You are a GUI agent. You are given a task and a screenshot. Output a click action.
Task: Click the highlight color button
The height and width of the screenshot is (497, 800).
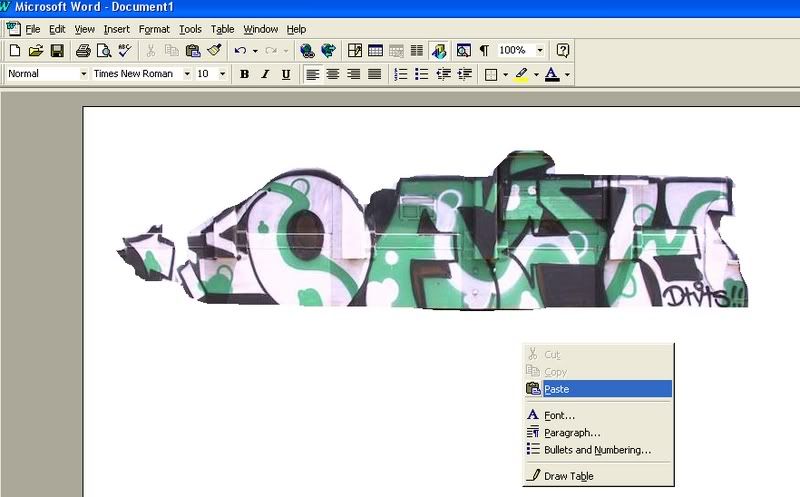pyautogui.click(x=521, y=74)
